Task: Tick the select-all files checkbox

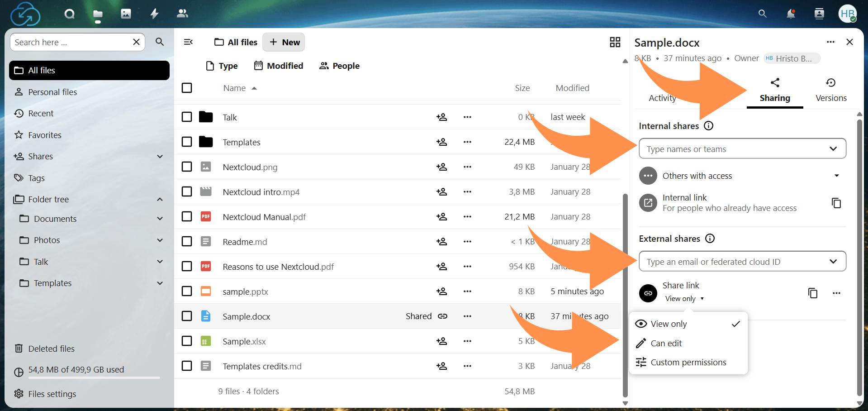Action: pos(186,87)
